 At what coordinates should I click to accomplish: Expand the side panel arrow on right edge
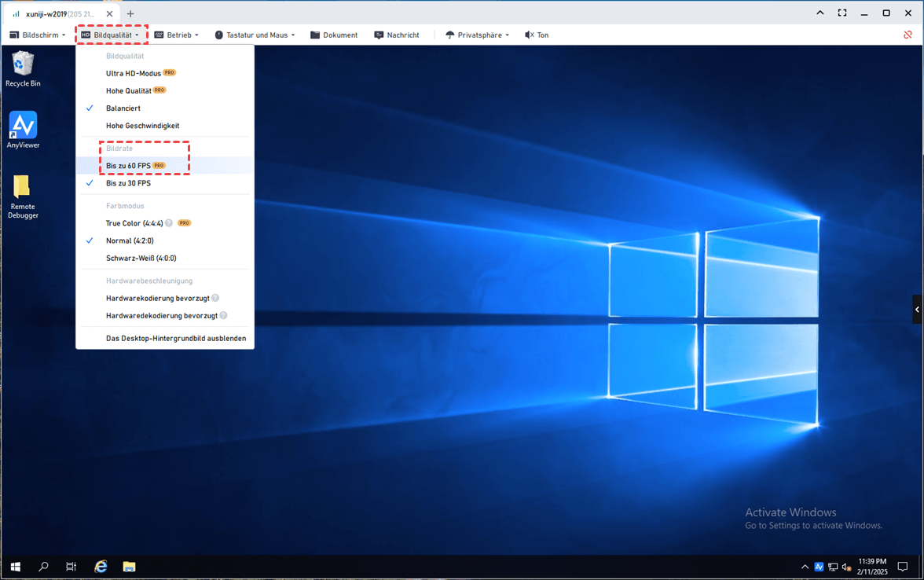coord(917,310)
